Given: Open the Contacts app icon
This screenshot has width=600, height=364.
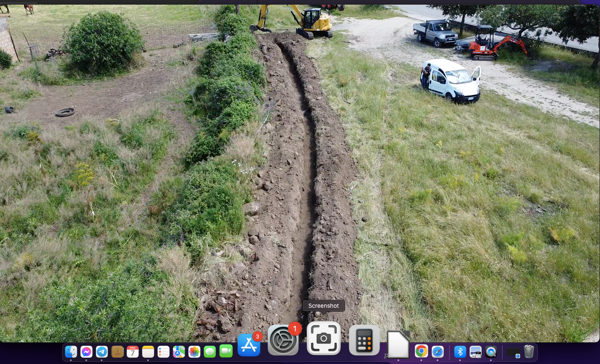Looking at the screenshot, I should [x=117, y=352].
